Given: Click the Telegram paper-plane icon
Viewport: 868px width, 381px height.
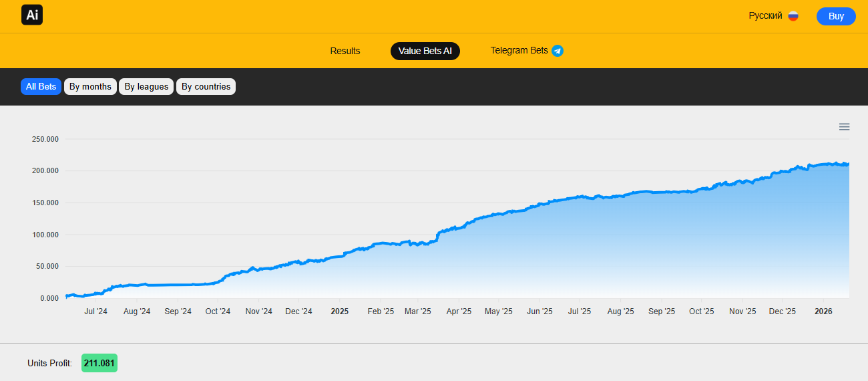Looking at the screenshot, I should tap(558, 51).
